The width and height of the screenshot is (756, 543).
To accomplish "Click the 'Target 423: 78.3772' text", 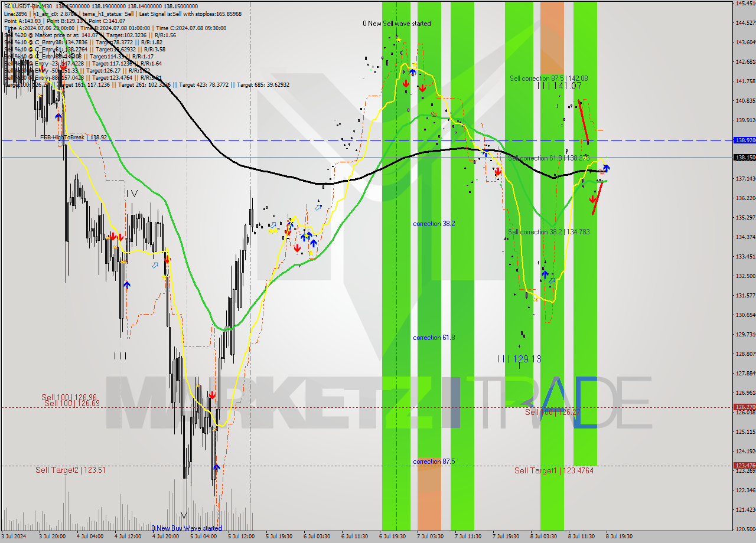I will tap(204, 84).
